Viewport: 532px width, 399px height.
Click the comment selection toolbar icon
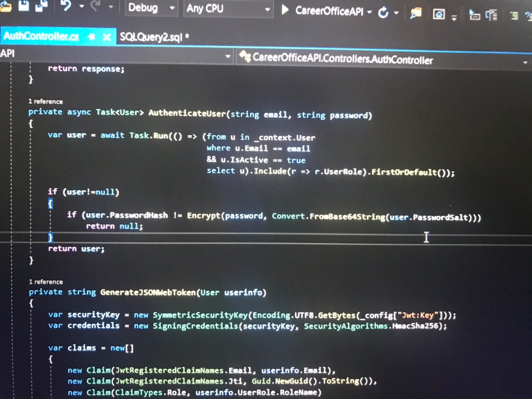pyautogui.click(x=514, y=16)
